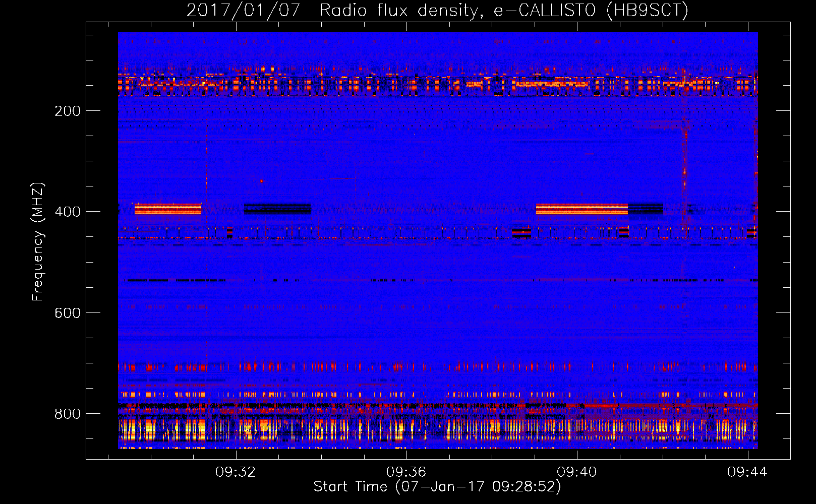Click the black 400 MHz band near 09:33

[x=277, y=209]
